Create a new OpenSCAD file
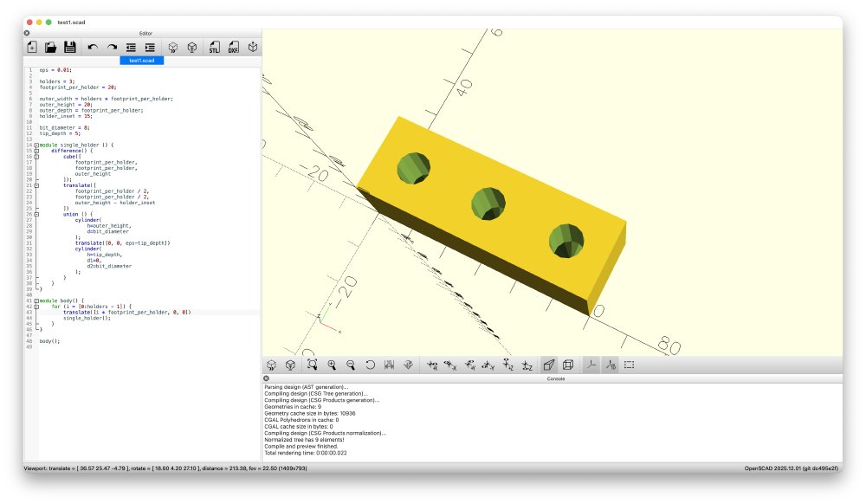Image resolution: width=866 pixels, height=504 pixels. point(31,47)
